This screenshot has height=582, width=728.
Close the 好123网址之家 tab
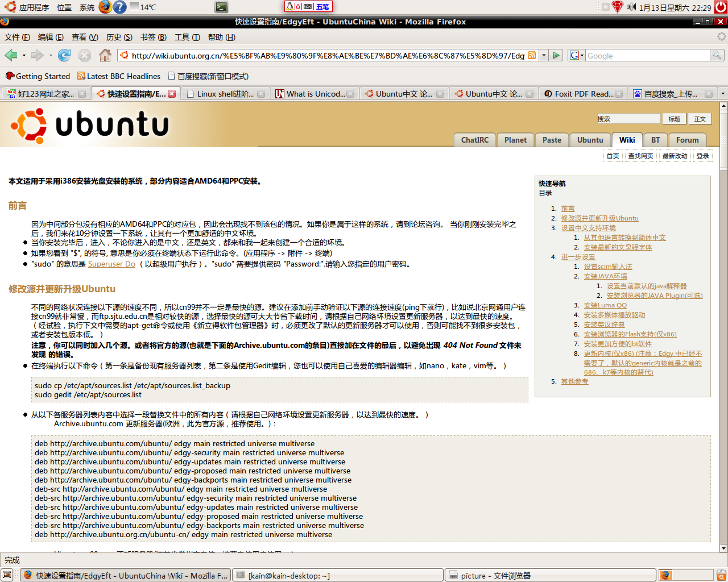click(82, 94)
